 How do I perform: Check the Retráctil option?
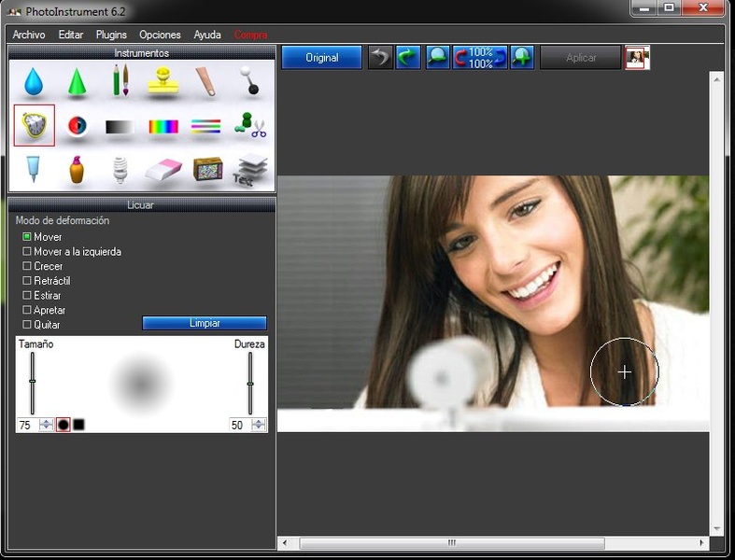(27, 281)
